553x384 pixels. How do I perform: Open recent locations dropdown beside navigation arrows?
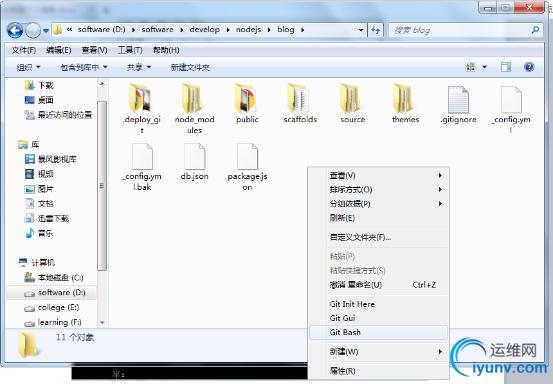(46, 31)
